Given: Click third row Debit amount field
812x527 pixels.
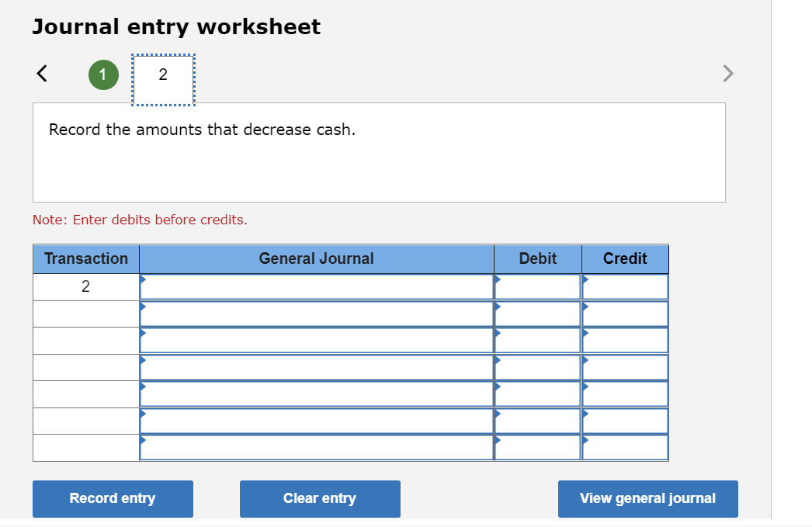Looking at the screenshot, I should [537, 341].
